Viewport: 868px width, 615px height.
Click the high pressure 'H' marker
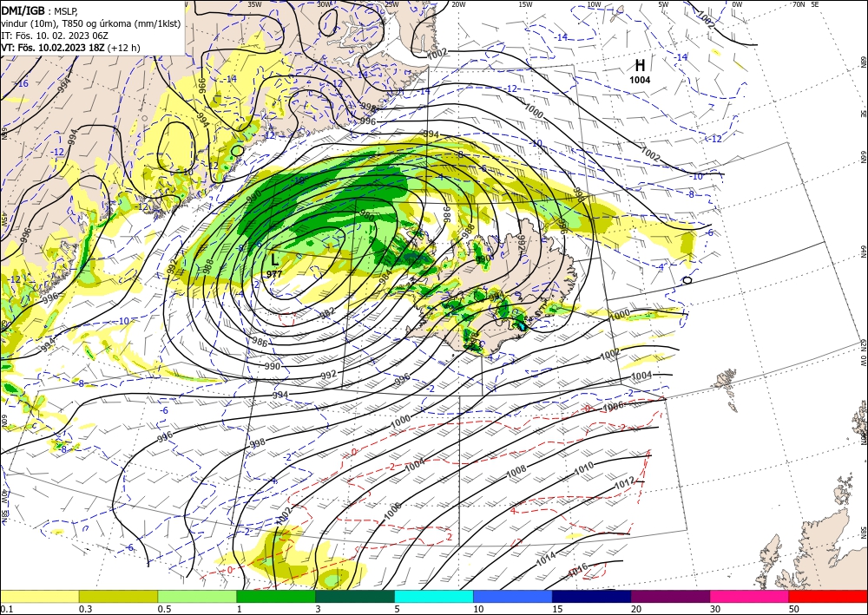(640, 65)
